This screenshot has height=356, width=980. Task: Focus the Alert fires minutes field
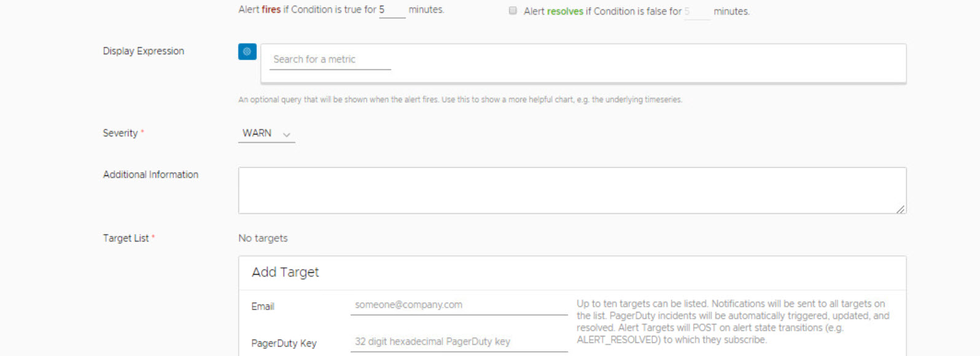(x=391, y=10)
